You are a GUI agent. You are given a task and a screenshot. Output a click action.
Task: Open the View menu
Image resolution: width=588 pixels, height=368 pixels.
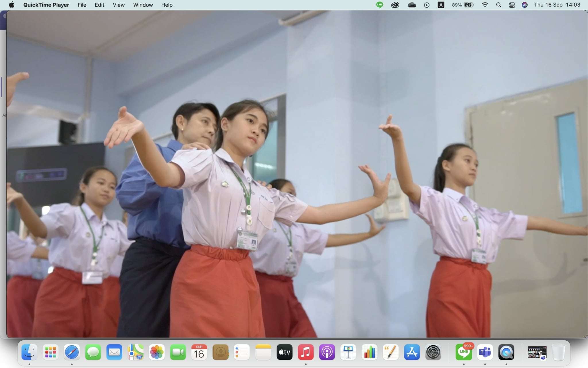point(119,5)
